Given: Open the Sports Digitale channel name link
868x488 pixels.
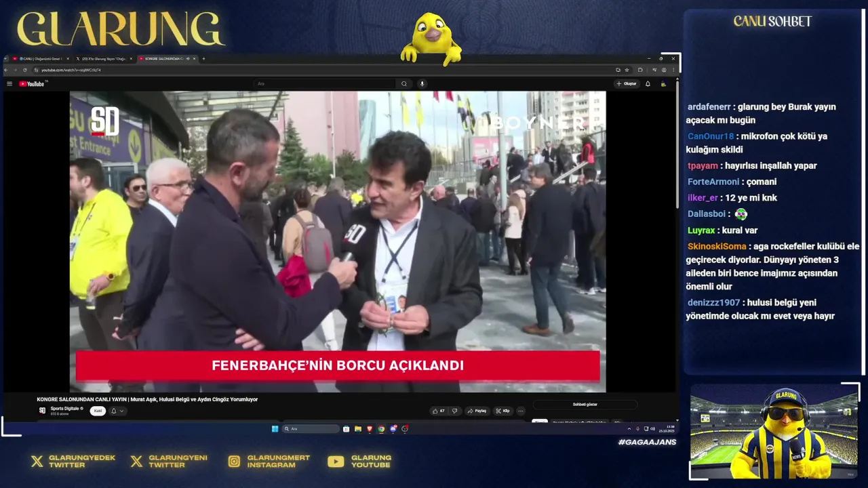Looking at the screenshot, I should [65, 409].
